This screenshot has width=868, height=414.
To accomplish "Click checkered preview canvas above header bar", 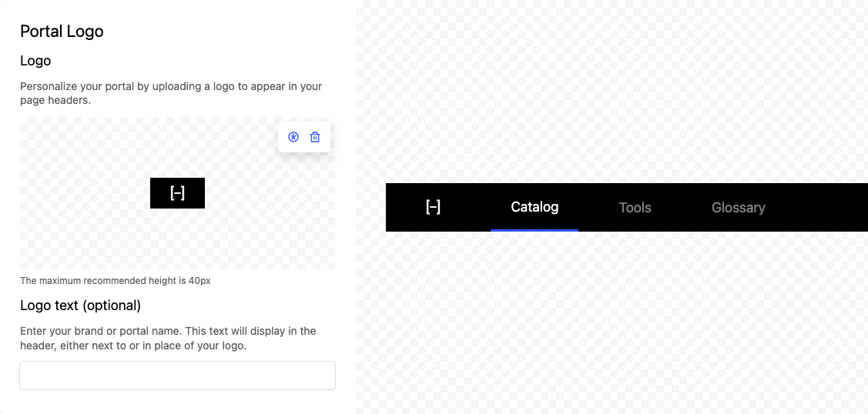I will click(x=616, y=92).
